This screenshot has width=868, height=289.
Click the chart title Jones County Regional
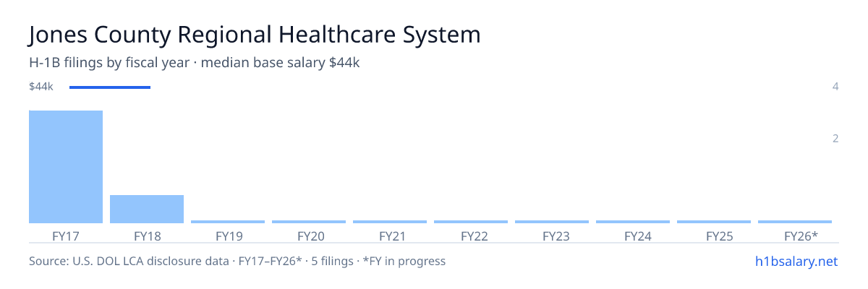255,35
